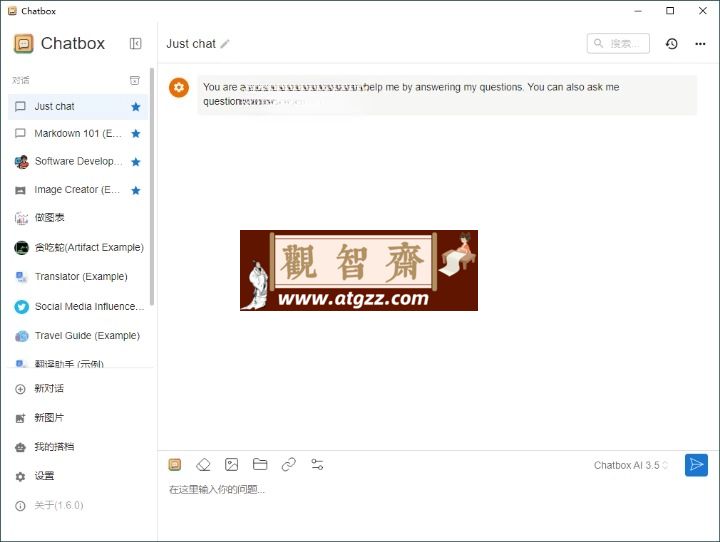Click the Travel Guide globe icon

pos(21,336)
